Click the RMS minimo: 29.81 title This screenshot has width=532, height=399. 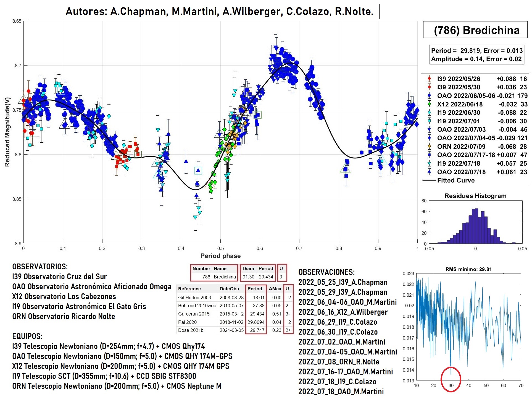(x=468, y=269)
